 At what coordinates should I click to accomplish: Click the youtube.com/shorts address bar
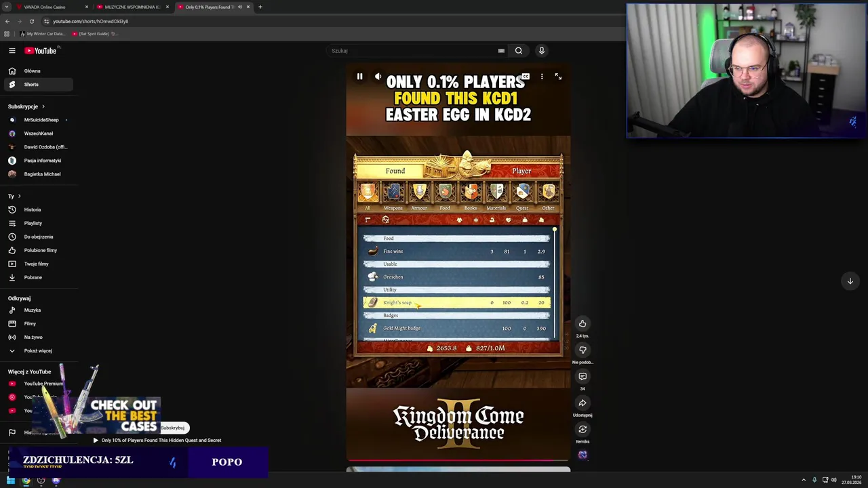coord(91,21)
